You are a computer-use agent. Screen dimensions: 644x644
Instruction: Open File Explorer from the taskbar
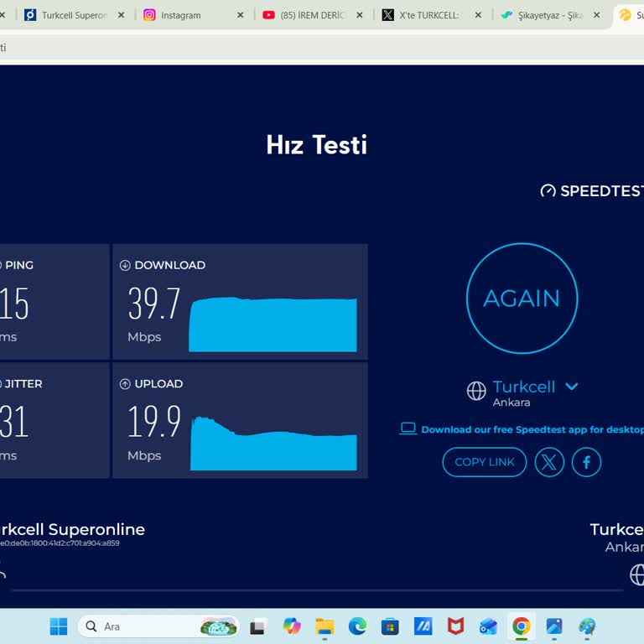[x=325, y=626]
